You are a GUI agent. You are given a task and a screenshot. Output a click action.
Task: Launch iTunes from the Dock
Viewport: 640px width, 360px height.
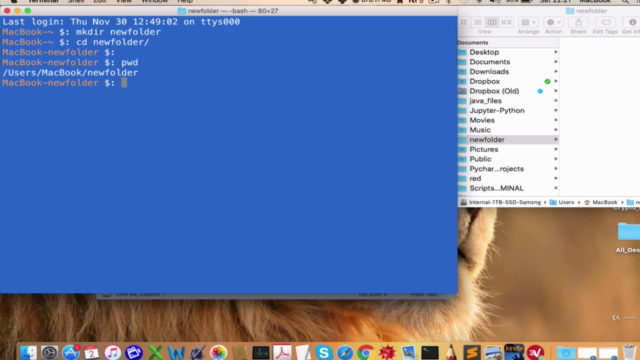(x=113, y=352)
